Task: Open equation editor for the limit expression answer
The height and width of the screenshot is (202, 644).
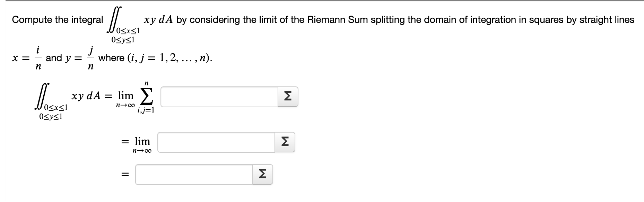Action: coord(285,142)
